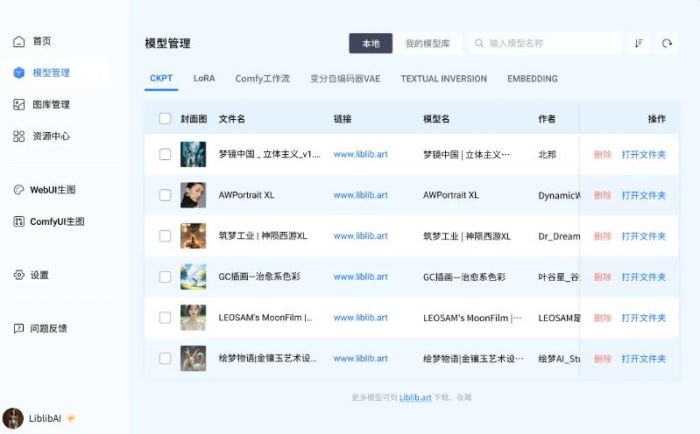Screen dimensions: 700x434
Task: Click the 输入模型名称 search field
Action: click(x=545, y=43)
